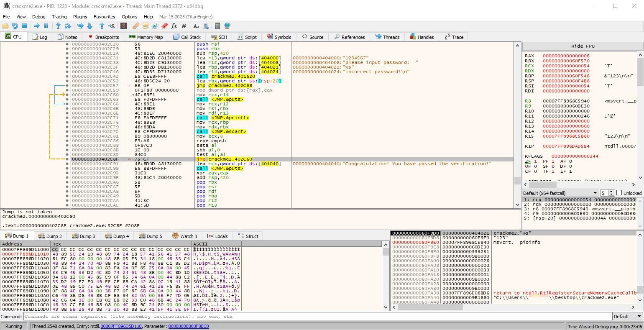Click the Restart debugging icon

15,26
